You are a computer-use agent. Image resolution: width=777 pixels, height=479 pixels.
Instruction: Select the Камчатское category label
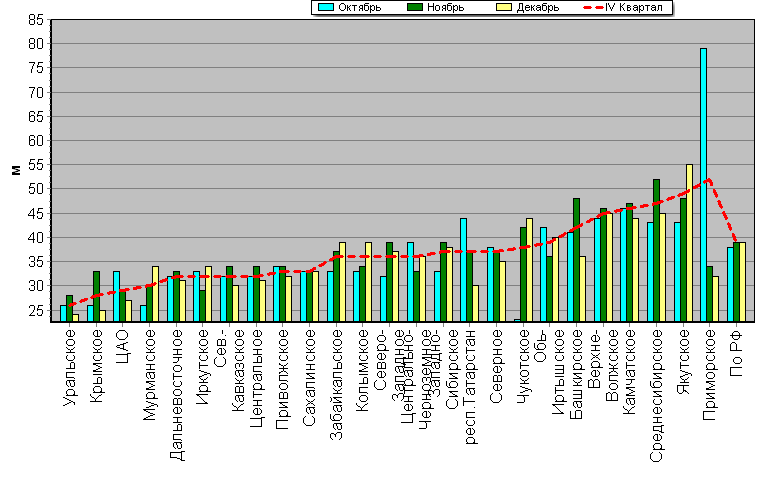[630, 372]
